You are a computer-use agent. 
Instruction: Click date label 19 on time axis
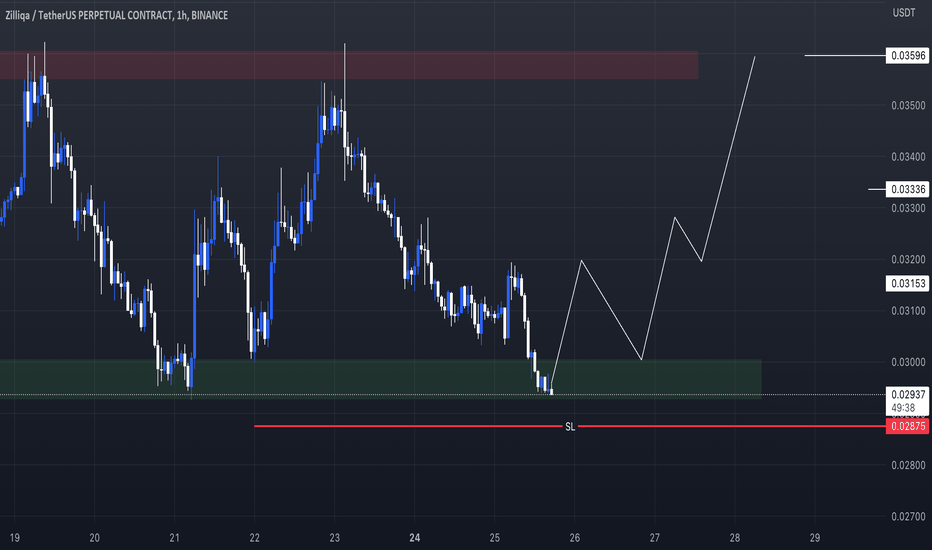click(x=14, y=538)
